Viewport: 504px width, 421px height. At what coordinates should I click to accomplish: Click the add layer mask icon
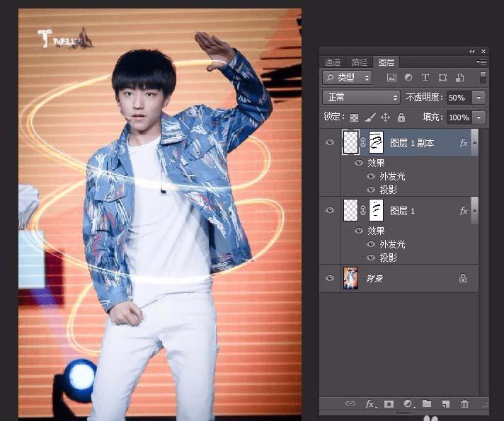click(x=389, y=403)
